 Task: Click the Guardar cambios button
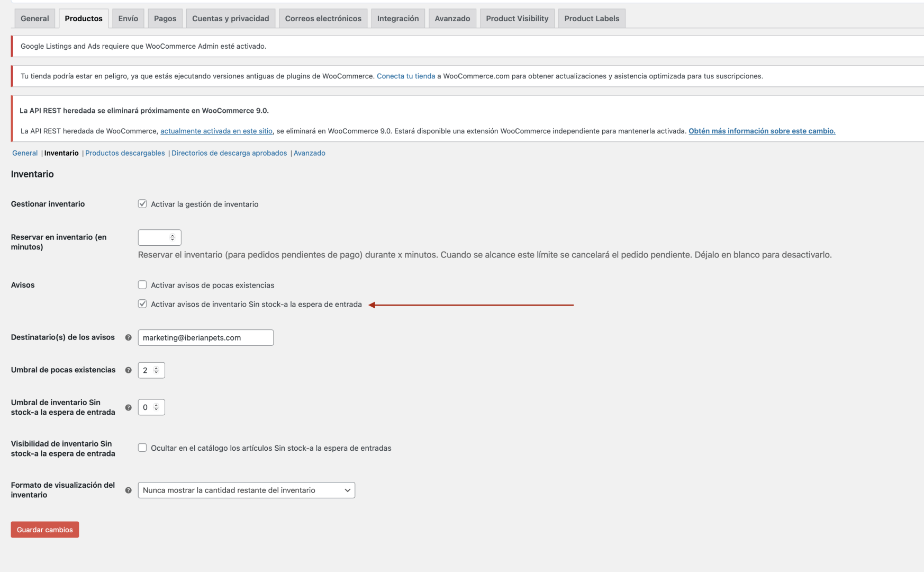coord(45,530)
